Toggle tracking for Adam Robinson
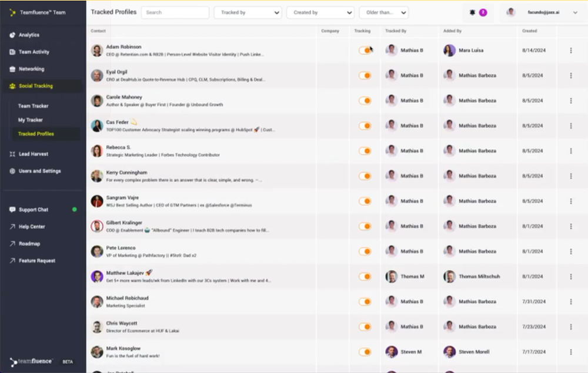Screen dimensions: 588x373 tap(365, 50)
